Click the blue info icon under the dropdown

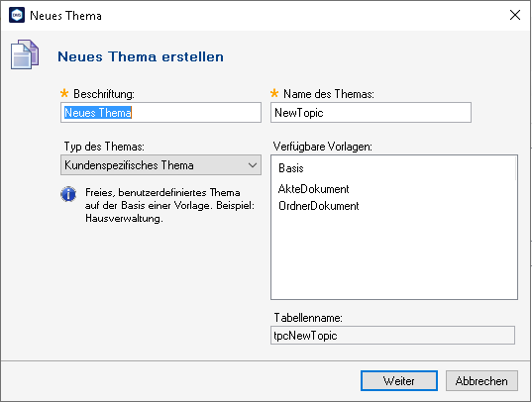pyautogui.click(x=68, y=194)
